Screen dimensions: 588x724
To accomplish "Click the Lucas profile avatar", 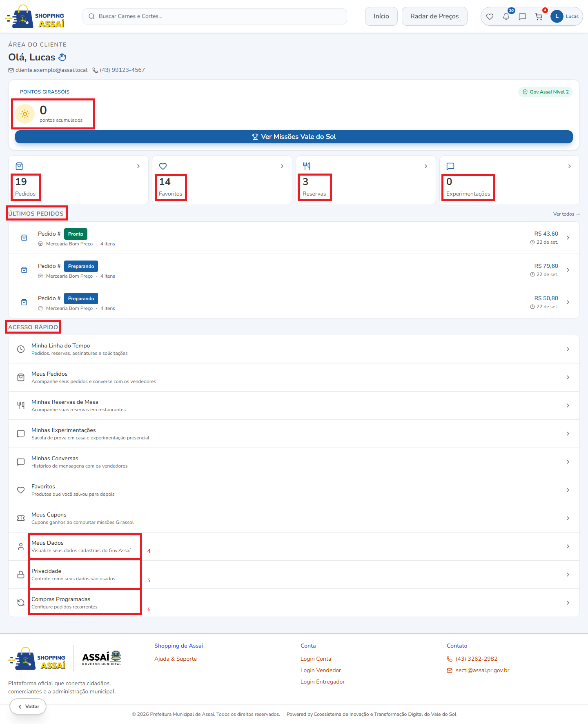I will pyautogui.click(x=557, y=16).
